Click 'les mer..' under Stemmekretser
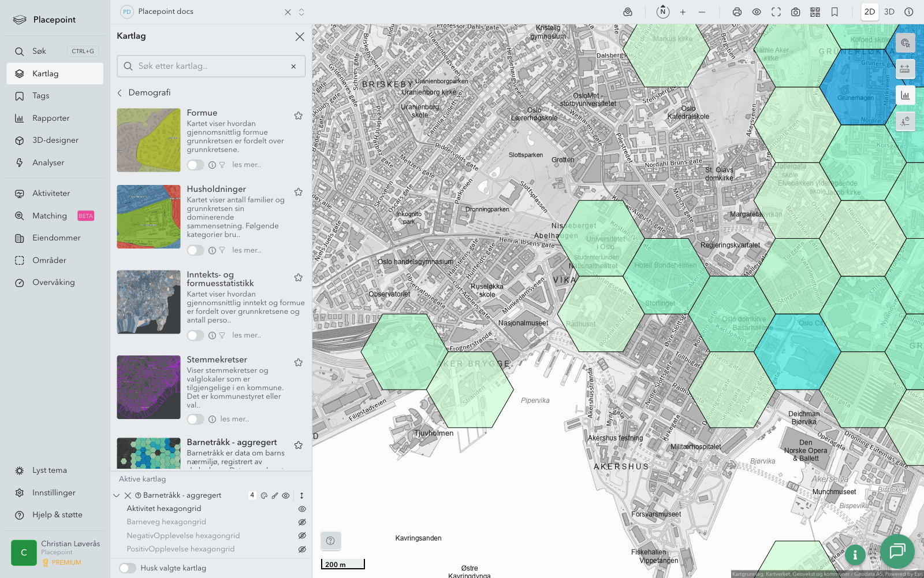 coord(234,419)
